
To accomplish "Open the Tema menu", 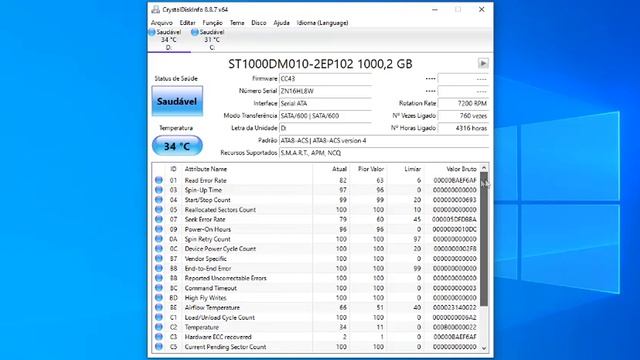I will point(237,23).
